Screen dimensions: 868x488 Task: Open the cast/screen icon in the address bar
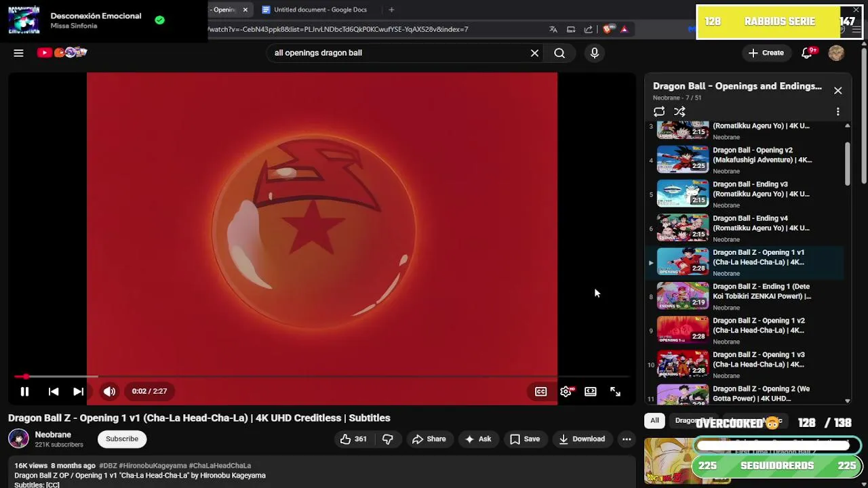click(571, 29)
